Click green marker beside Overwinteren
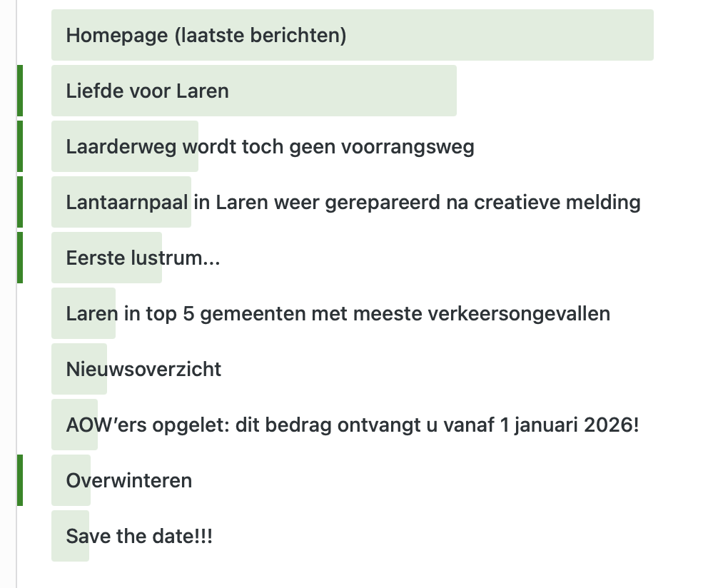This screenshot has width=708, height=588. tap(20, 480)
